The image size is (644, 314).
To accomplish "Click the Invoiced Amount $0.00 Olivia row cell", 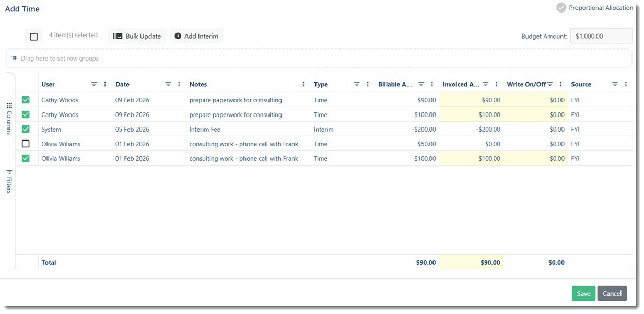I will 472,144.
